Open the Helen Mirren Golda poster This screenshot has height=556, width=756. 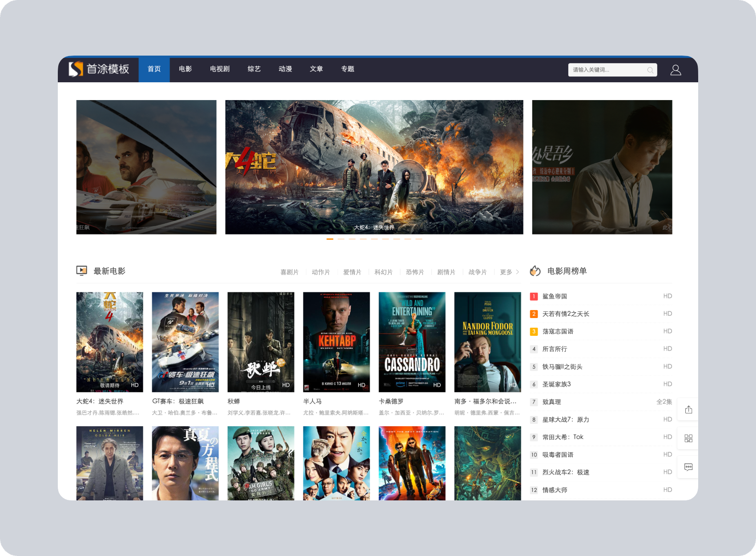110,463
